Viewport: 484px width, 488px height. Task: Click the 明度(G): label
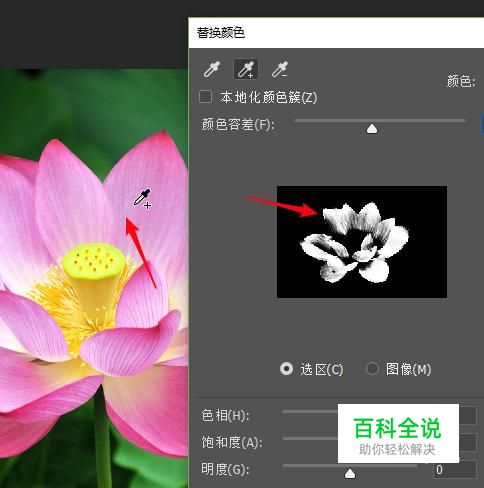coord(225,469)
